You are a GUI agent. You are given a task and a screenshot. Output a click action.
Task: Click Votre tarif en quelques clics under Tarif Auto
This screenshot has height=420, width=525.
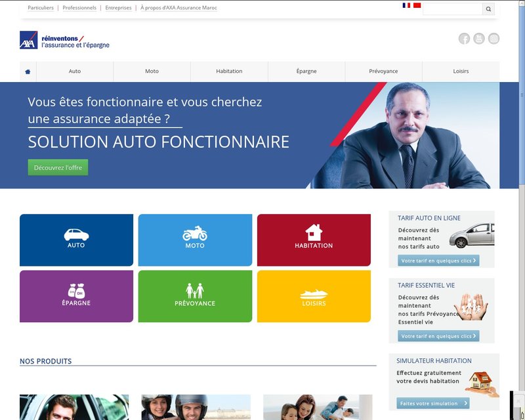click(x=438, y=261)
